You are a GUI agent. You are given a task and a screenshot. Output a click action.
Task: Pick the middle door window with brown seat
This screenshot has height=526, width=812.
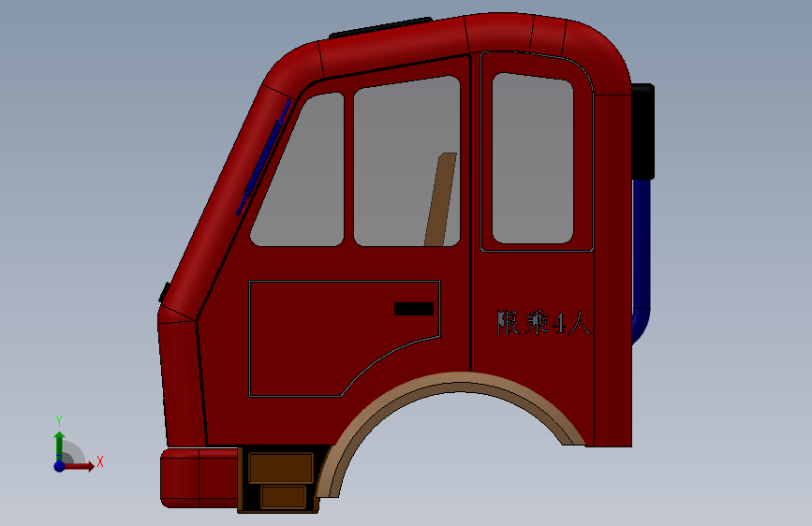coord(407,162)
